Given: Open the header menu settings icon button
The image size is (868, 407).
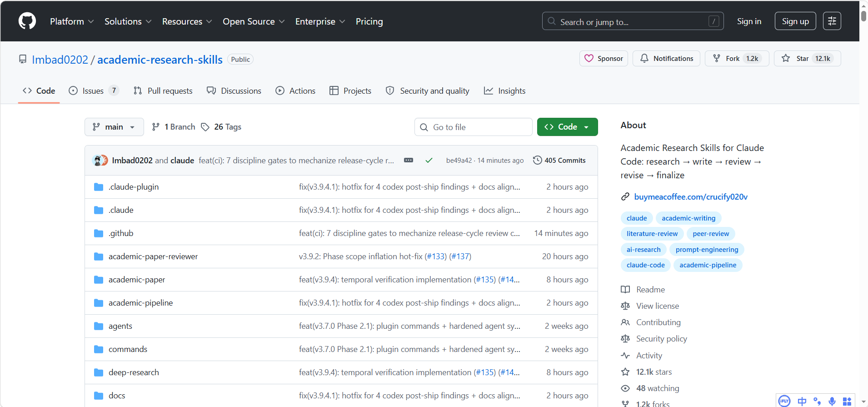Looking at the screenshot, I should click(832, 21).
